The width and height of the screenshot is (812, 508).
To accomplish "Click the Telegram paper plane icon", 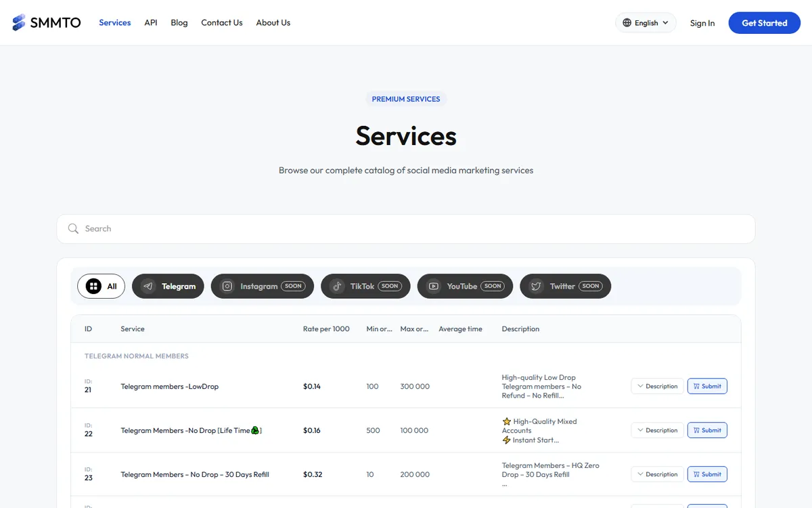I will point(148,286).
